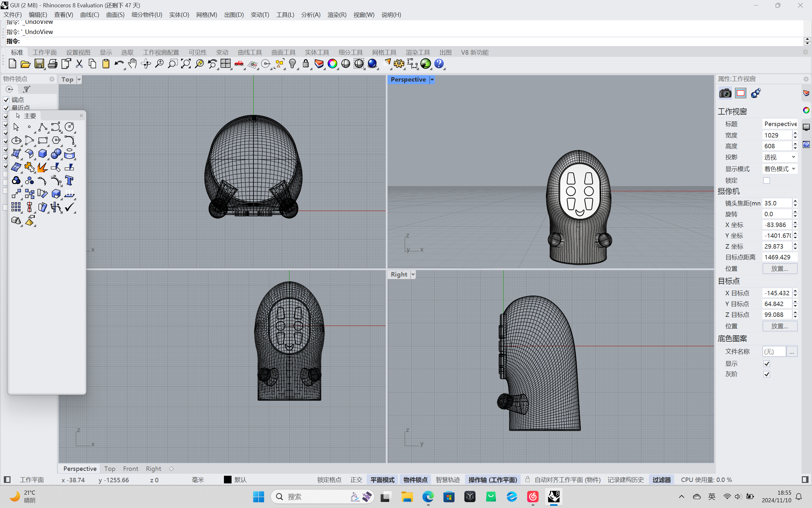
Task: Click the Explode icon in the main palette
Action: click(x=43, y=167)
